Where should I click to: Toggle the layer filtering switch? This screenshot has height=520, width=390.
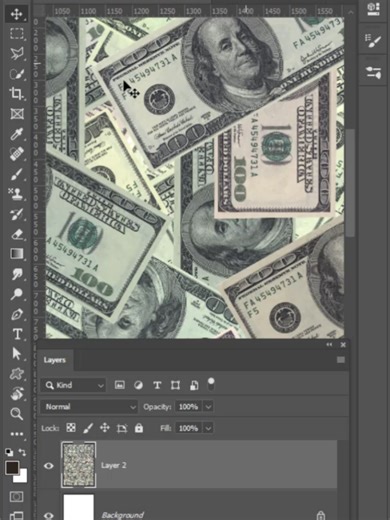[211, 384]
